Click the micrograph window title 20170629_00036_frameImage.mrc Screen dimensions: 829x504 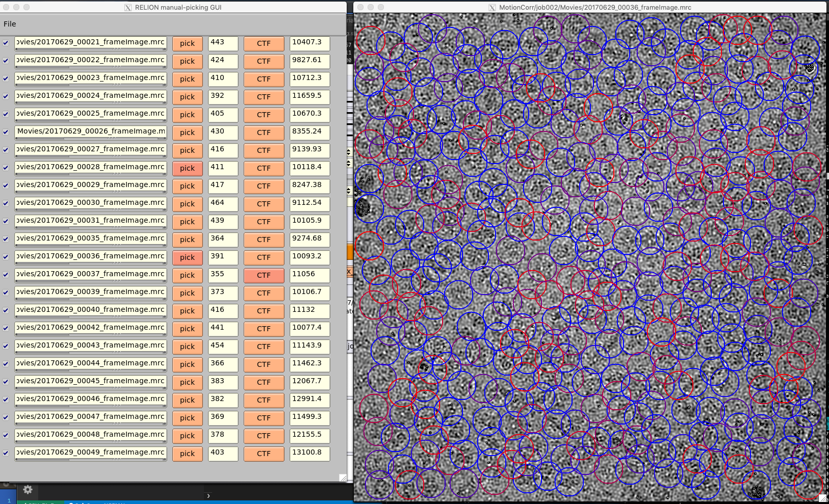tap(595, 8)
